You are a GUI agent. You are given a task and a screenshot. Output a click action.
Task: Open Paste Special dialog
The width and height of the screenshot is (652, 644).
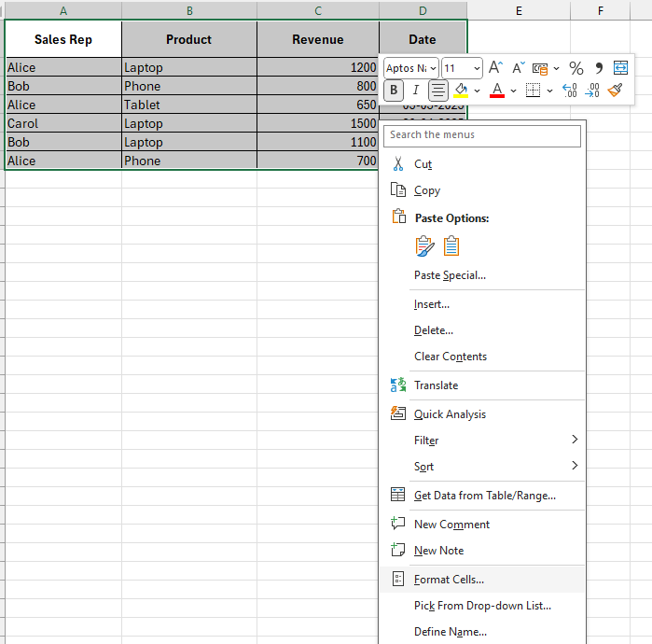(482, 275)
